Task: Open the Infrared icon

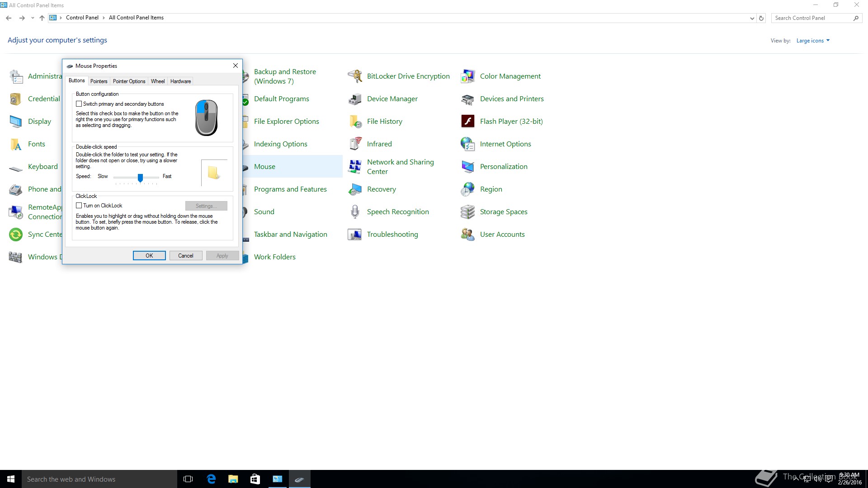Action: click(x=355, y=144)
